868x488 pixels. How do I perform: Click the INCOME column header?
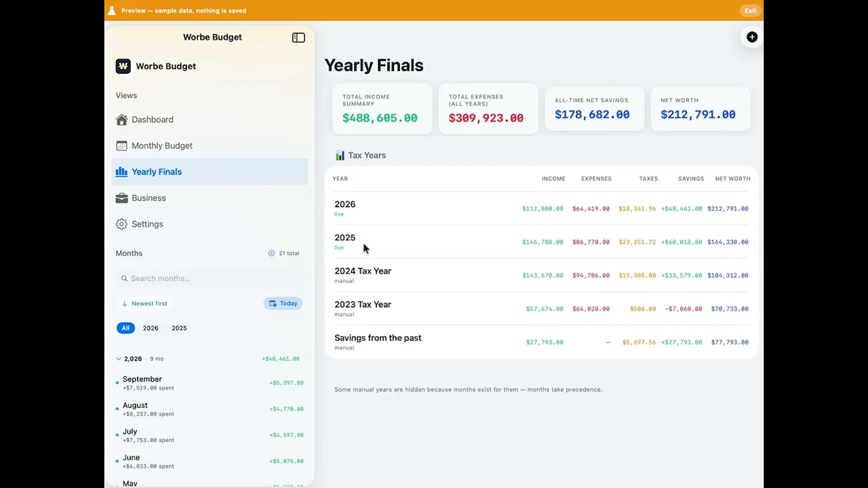tap(553, 179)
